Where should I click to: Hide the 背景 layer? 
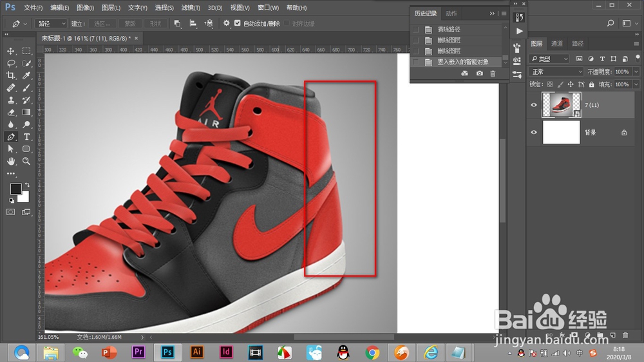tap(534, 132)
